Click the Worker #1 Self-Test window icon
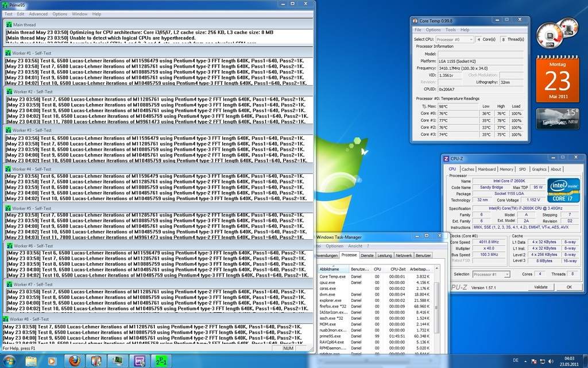This screenshot has height=368, width=588. pos(8,53)
